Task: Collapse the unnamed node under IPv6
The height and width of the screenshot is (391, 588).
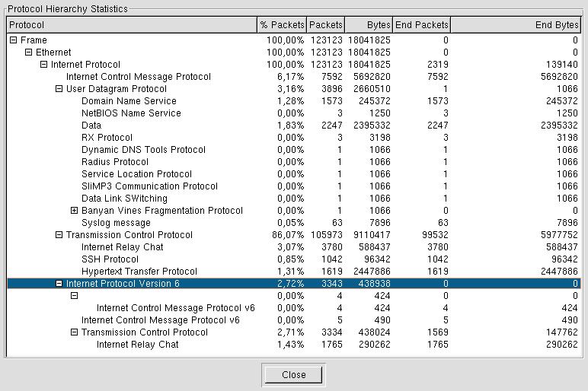Action: pyautogui.click(x=74, y=296)
